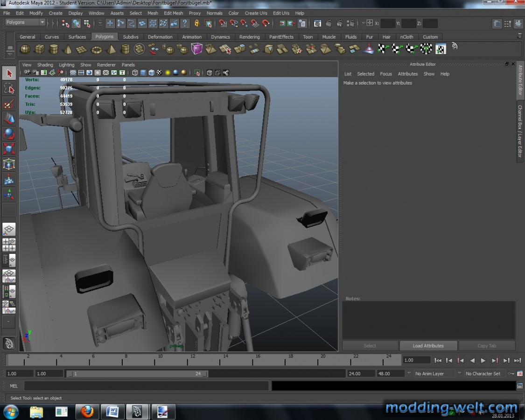Open the input mode arrow before X field
Viewport: 525px width, 420px height.
click(363, 23)
